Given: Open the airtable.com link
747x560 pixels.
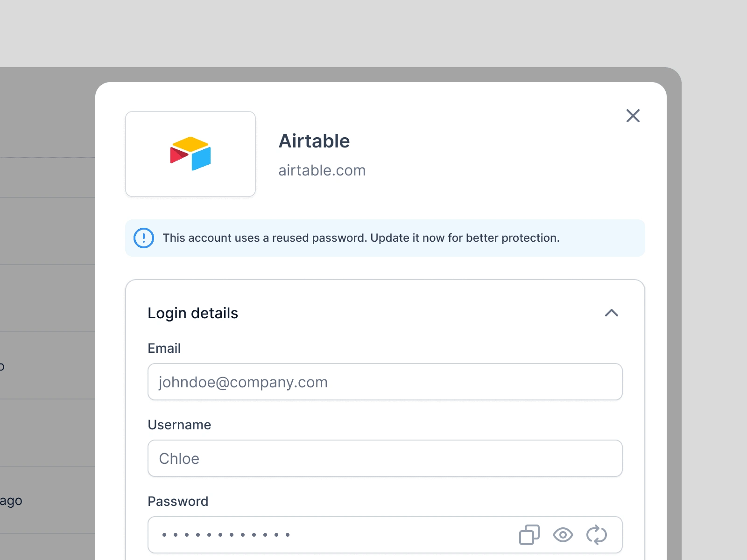Looking at the screenshot, I should tap(322, 171).
